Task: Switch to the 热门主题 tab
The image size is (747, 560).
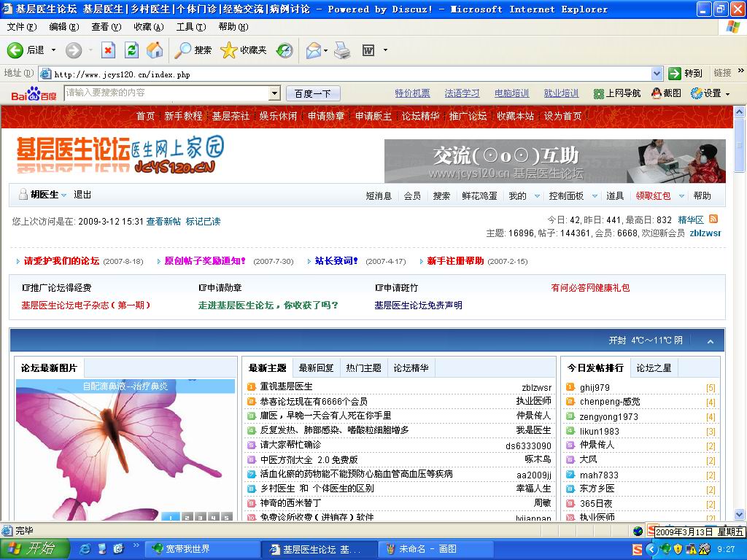Action: (x=363, y=368)
